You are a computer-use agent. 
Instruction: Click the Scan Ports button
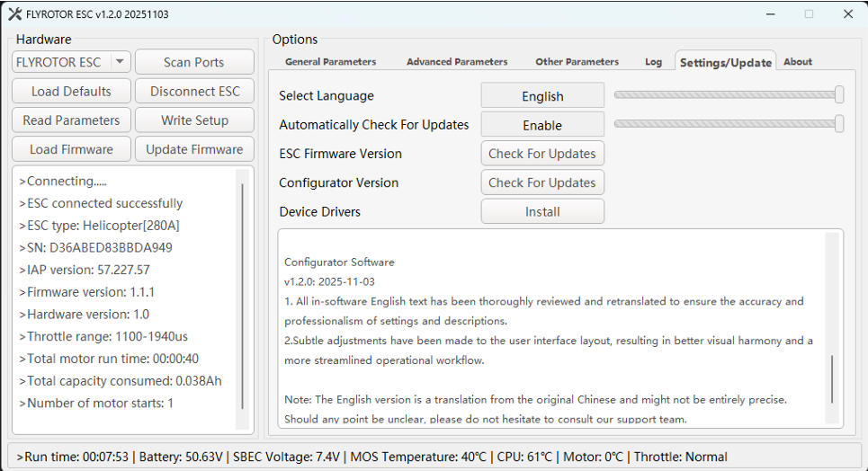(194, 62)
